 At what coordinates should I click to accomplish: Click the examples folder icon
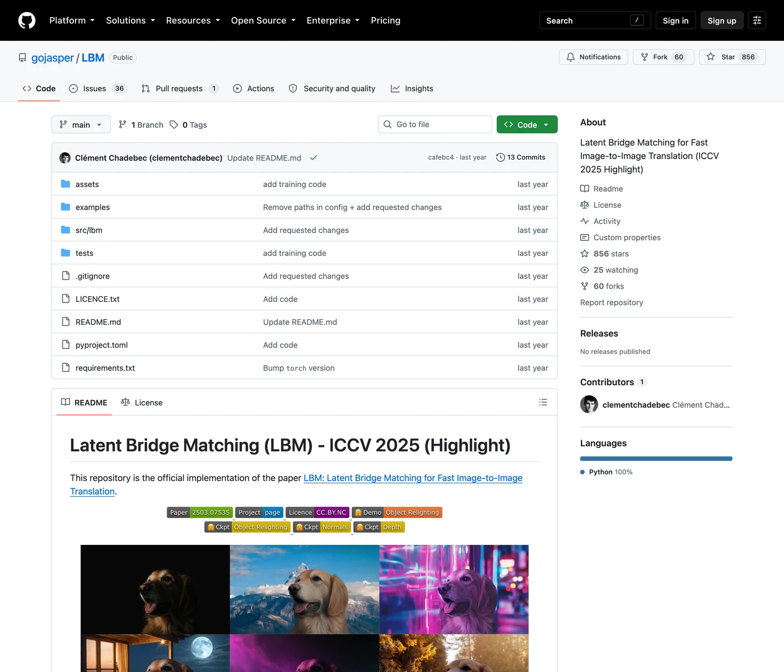point(66,207)
